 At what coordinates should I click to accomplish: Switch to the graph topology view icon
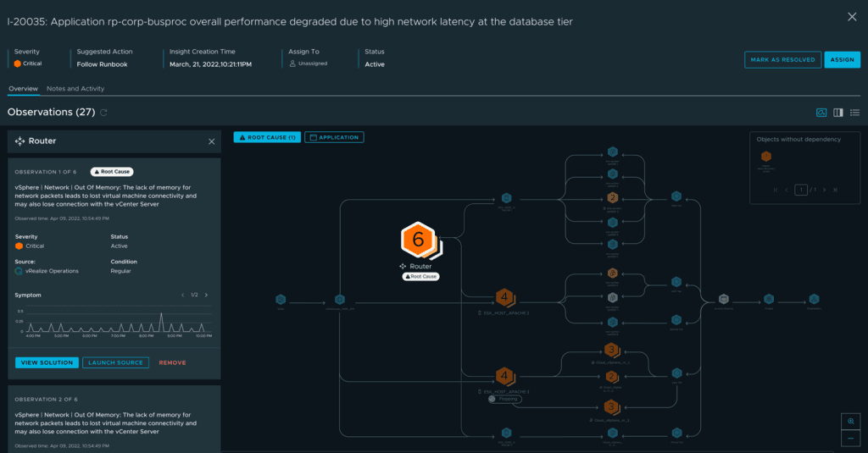point(821,113)
